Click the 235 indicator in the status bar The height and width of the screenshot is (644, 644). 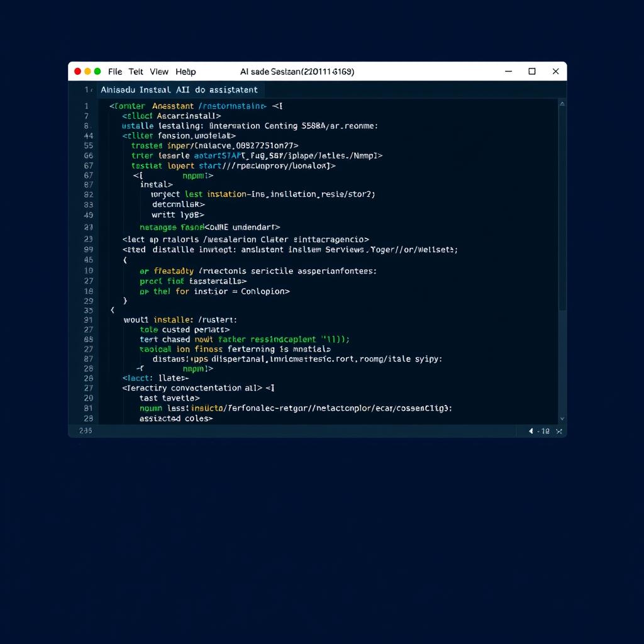[x=86, y=431]
